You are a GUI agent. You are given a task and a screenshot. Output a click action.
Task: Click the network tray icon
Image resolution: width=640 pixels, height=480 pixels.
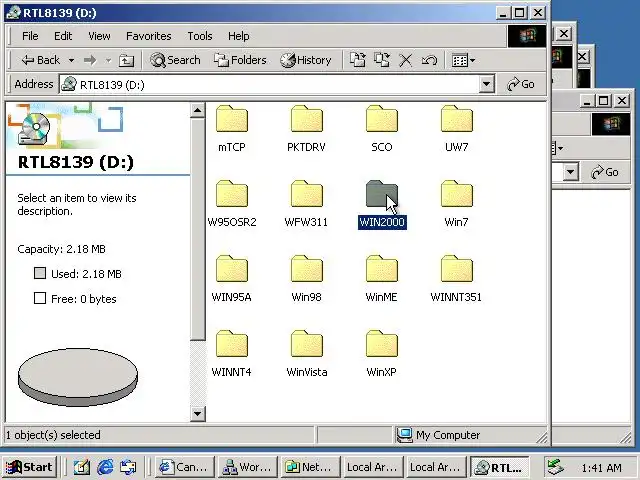click(x=556, y=467)
